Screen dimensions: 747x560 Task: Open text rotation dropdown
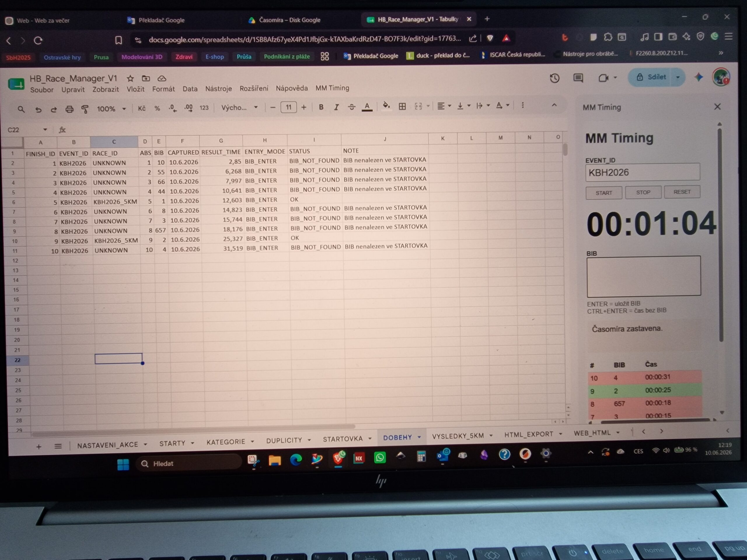point(502,105)
